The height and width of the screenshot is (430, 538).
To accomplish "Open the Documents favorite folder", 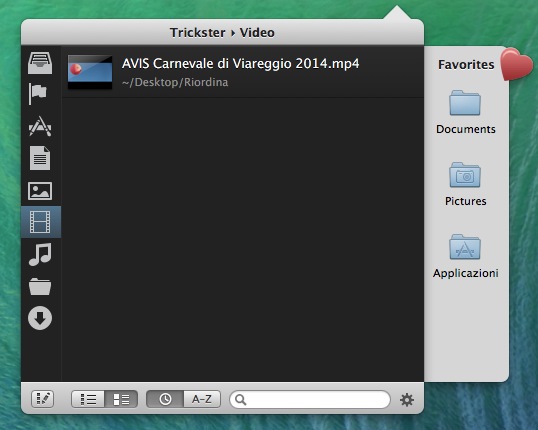I will tap(465, 112).
